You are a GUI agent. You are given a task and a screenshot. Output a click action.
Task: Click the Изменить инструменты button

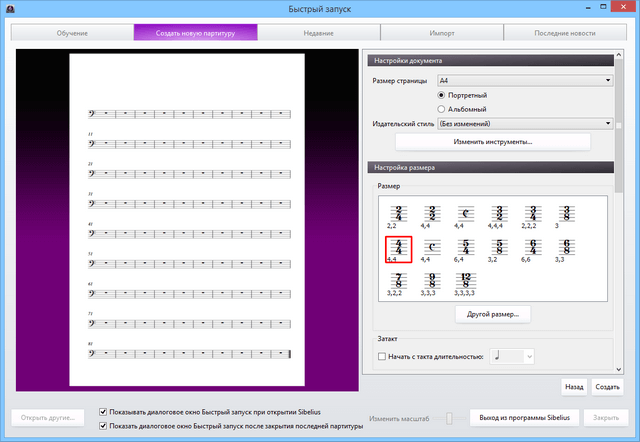click(493, 142)
